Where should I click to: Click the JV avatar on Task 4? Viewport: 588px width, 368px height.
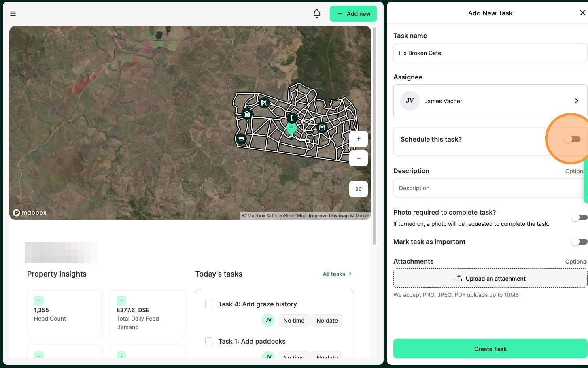pos(268,320)
